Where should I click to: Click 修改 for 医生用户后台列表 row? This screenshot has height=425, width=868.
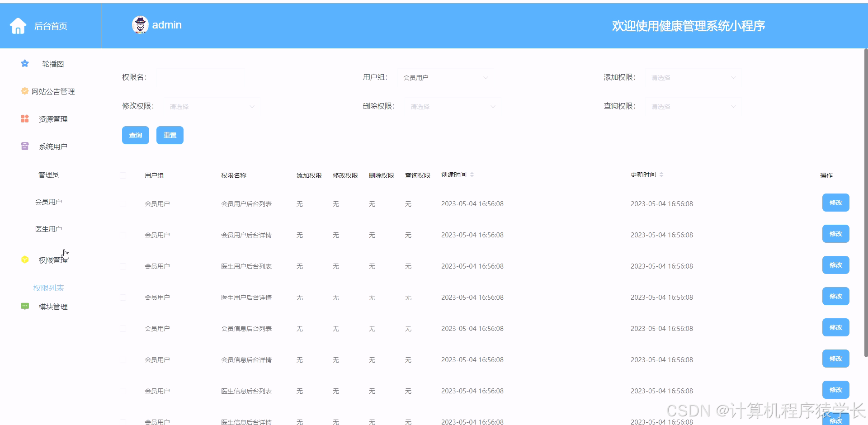click(835, 265)
